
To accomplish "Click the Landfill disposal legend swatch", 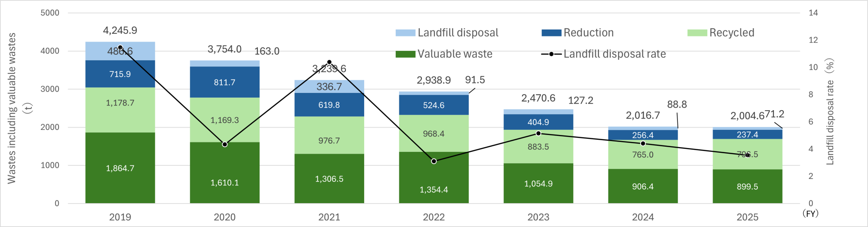I will 405,33.
